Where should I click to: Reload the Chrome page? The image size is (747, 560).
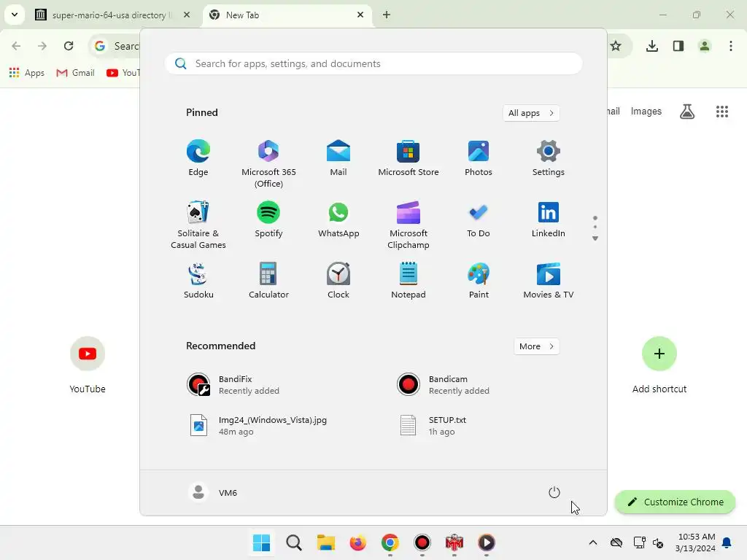pyautogui.click(x=69, y=46)
